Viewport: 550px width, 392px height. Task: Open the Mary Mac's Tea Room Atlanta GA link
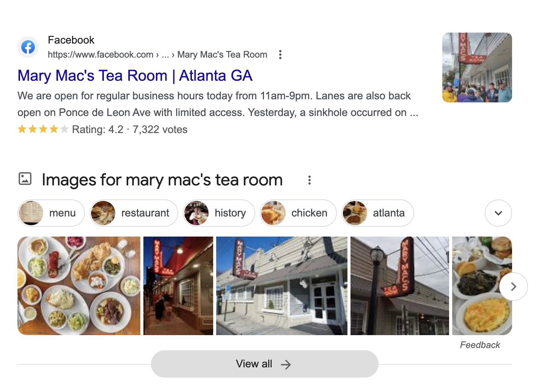point(135,75)
